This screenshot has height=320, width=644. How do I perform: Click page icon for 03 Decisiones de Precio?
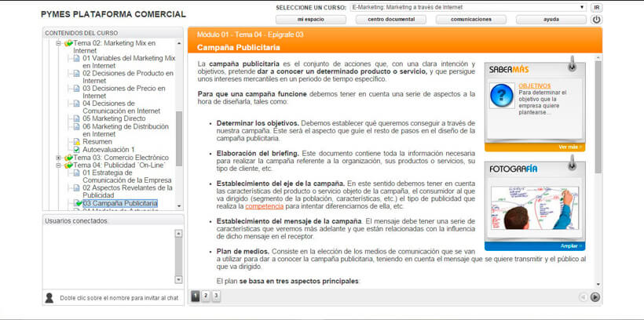tap(76, 89)
